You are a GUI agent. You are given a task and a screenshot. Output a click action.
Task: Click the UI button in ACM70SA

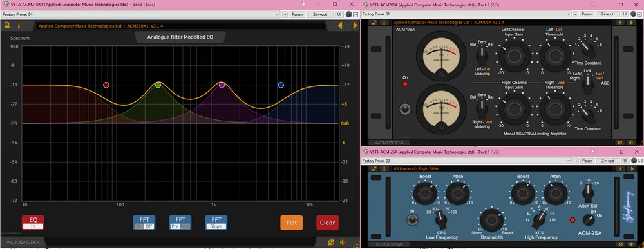coord(625,14)
